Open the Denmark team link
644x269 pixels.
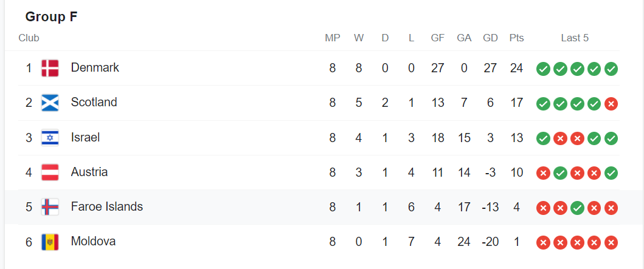(95, 67)
